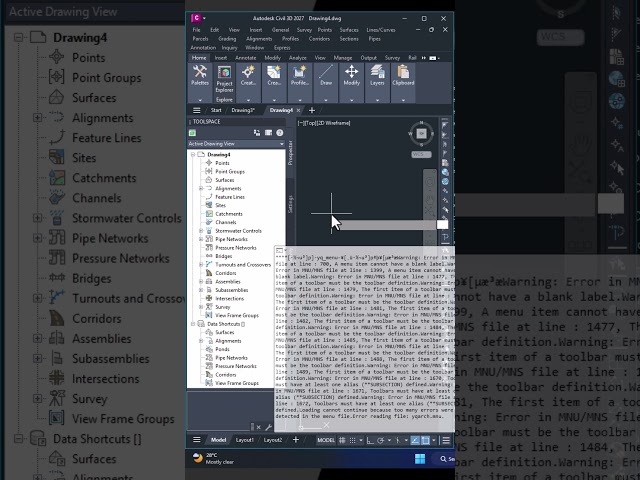
Task: Open the Clipboard panel icon
Action: (x=403, y=72)
